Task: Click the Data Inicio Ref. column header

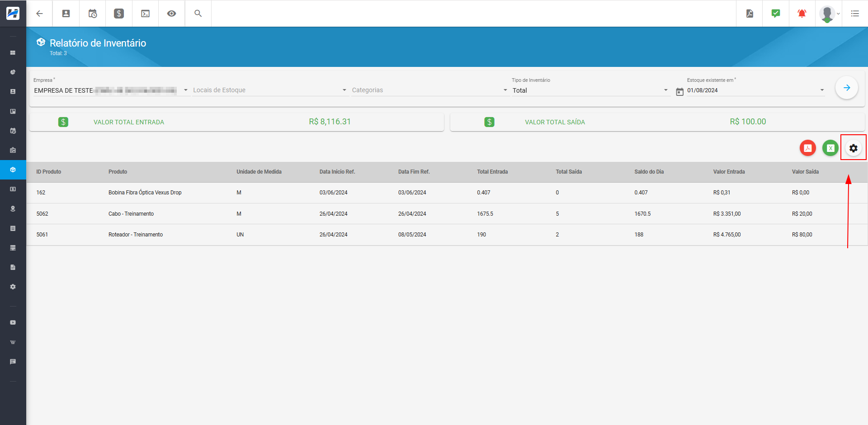Action: tap(337, 172)
